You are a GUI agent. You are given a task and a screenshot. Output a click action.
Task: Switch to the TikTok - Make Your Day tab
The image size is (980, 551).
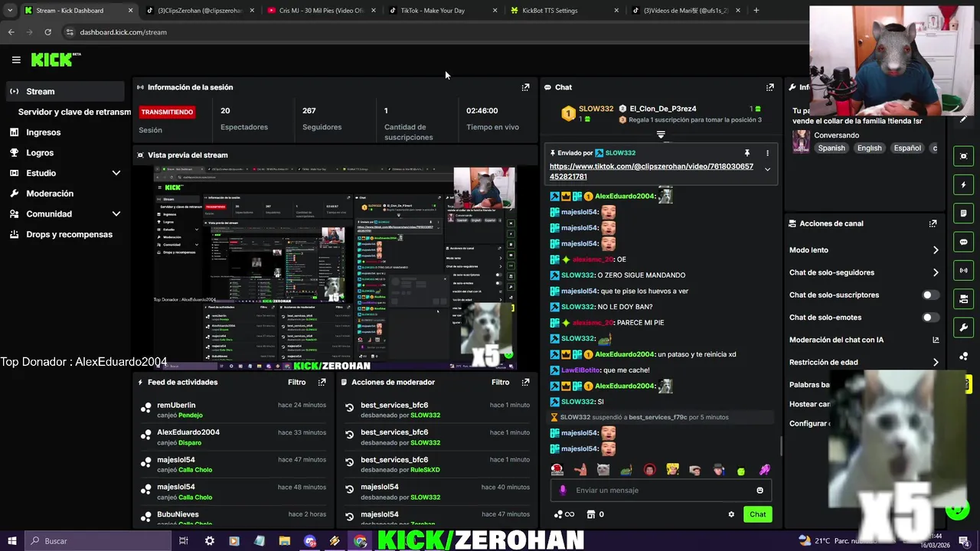[x=443, y=11]
